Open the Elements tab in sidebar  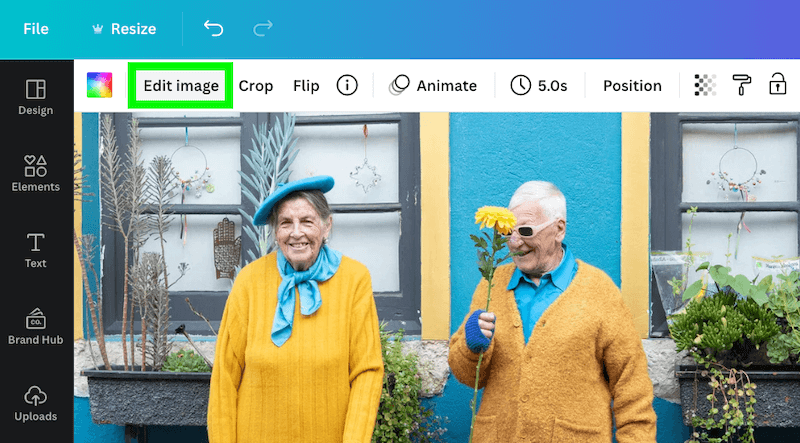point(36,174)
